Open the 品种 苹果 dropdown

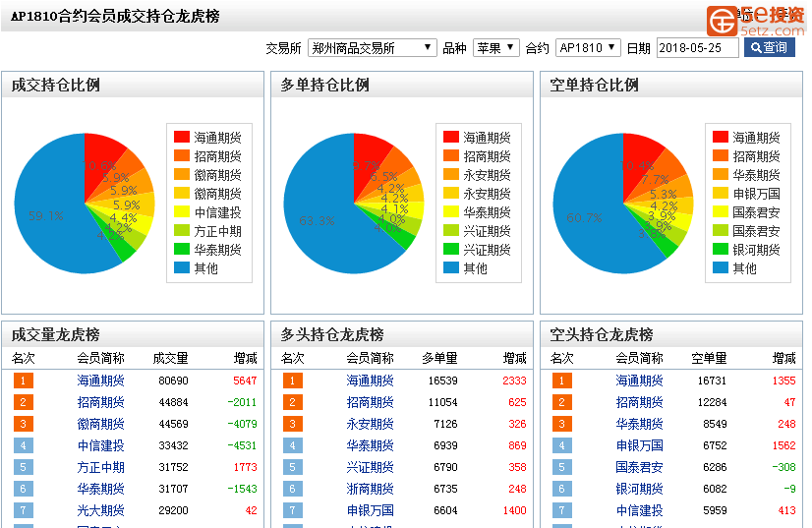495,47
